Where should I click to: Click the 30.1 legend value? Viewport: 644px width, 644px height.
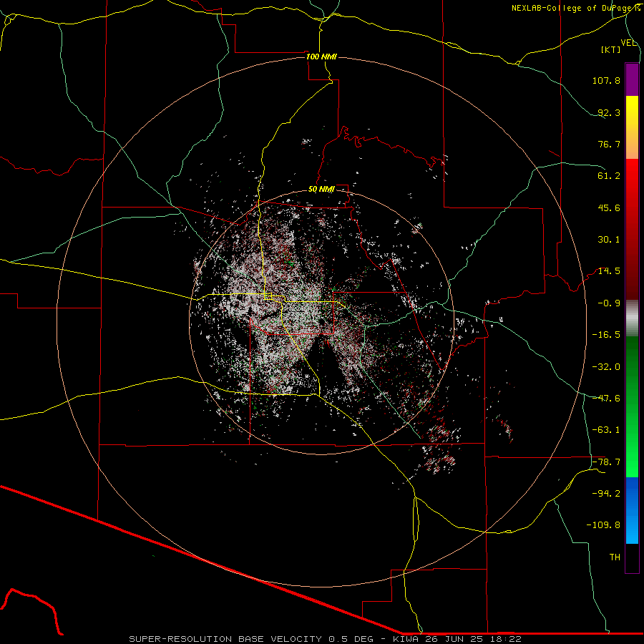click(x=609, y=240)
